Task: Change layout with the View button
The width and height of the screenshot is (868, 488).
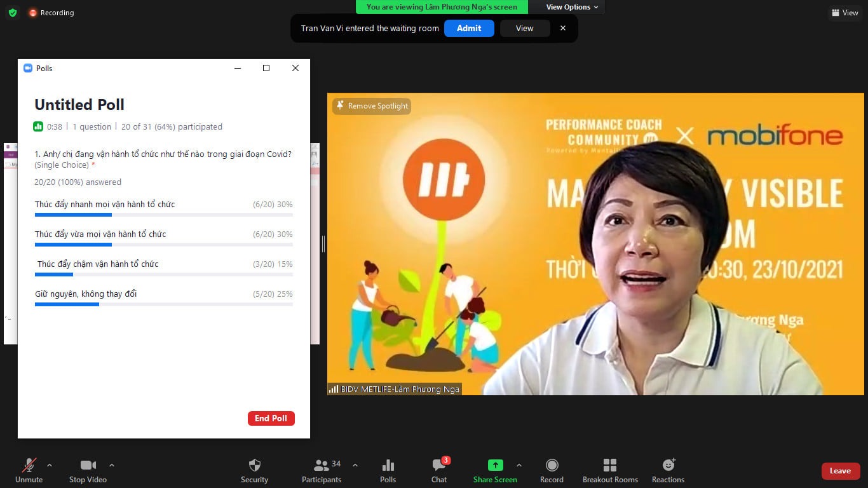Action: pos(845,13)
